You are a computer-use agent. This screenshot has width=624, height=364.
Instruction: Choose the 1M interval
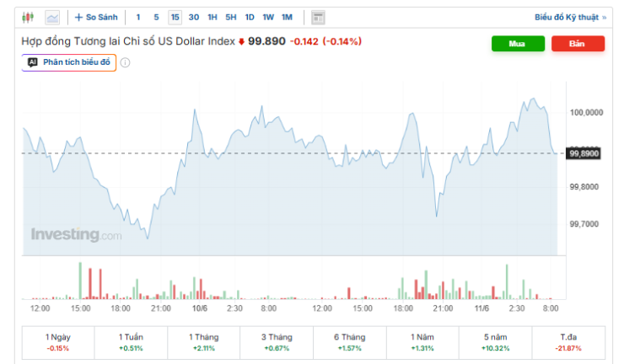pos(287,18)
